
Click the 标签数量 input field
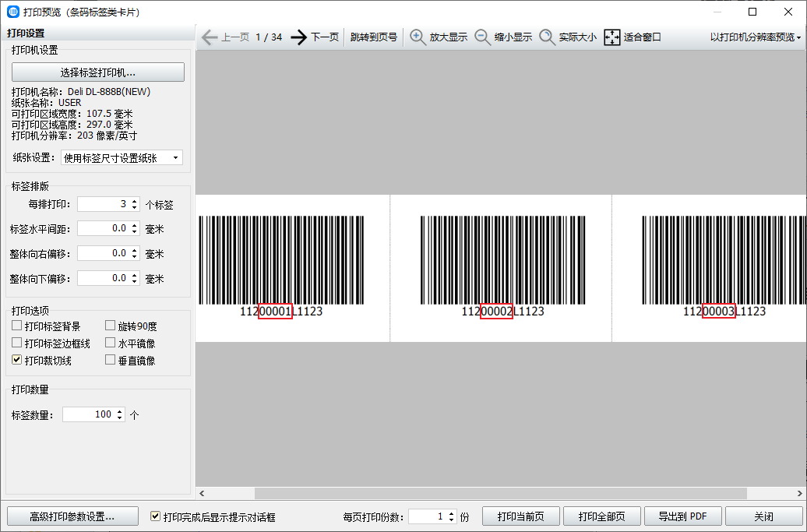[89, 414]
